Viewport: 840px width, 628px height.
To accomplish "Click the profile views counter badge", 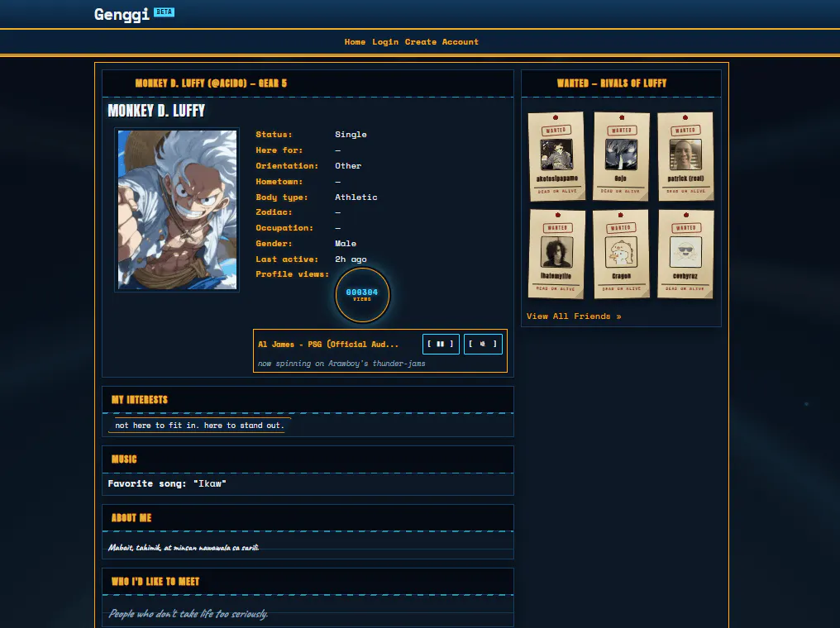I will [x=362, y=294].
